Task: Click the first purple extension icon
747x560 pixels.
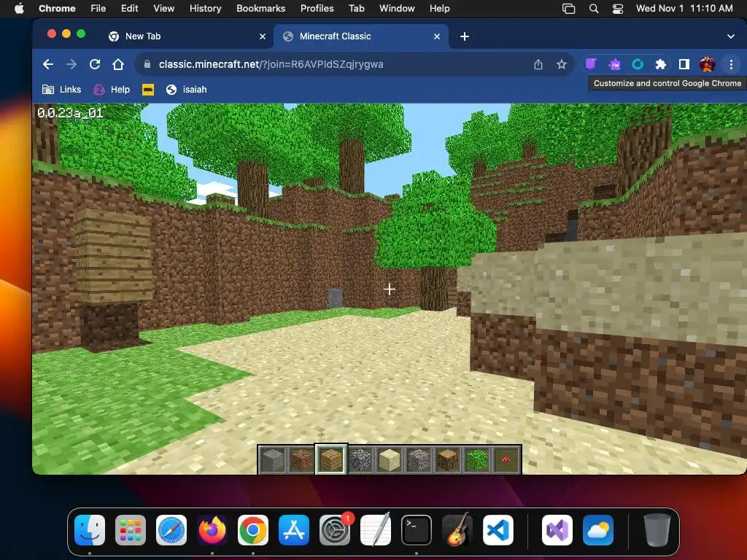Action: [591, 64]
